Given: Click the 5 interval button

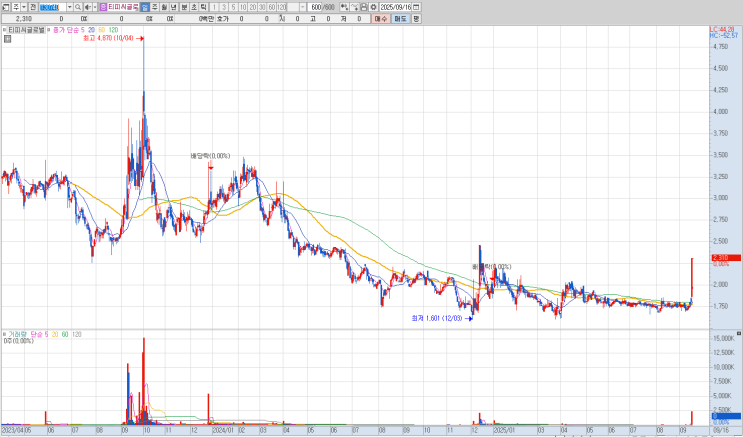Looking at the screenshot, I should (234, 7).
